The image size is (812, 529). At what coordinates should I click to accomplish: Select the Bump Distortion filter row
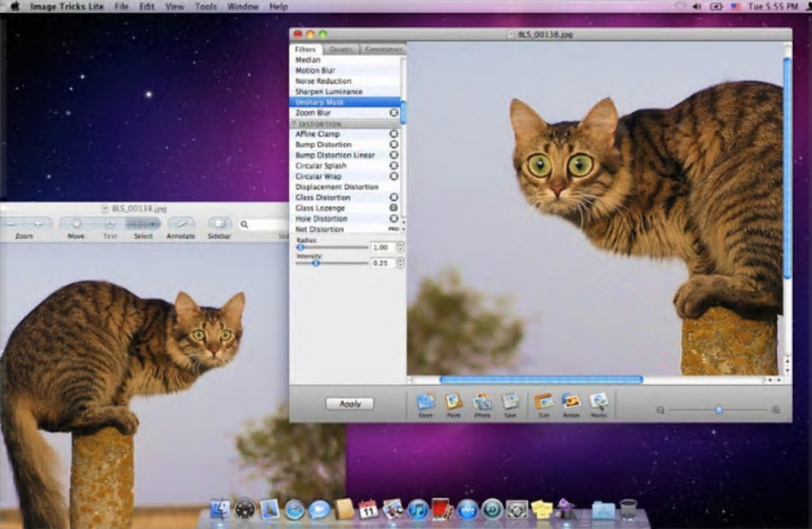click(x=345, y=145)
